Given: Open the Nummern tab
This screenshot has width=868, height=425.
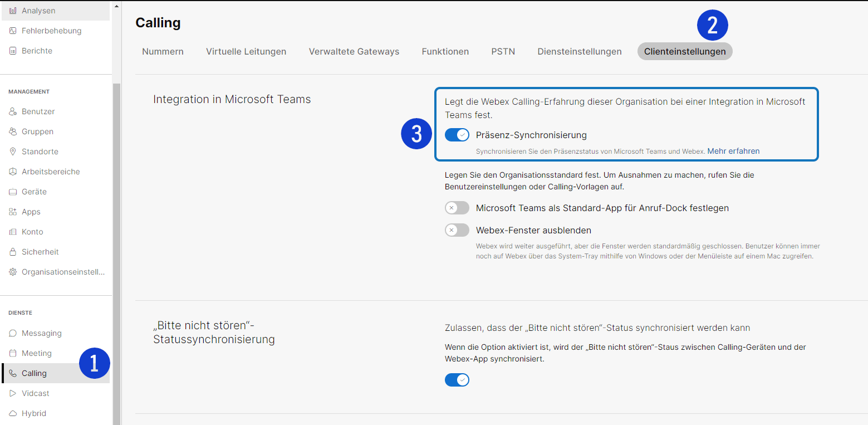Looking at the screenshot, I should point(163,51).
